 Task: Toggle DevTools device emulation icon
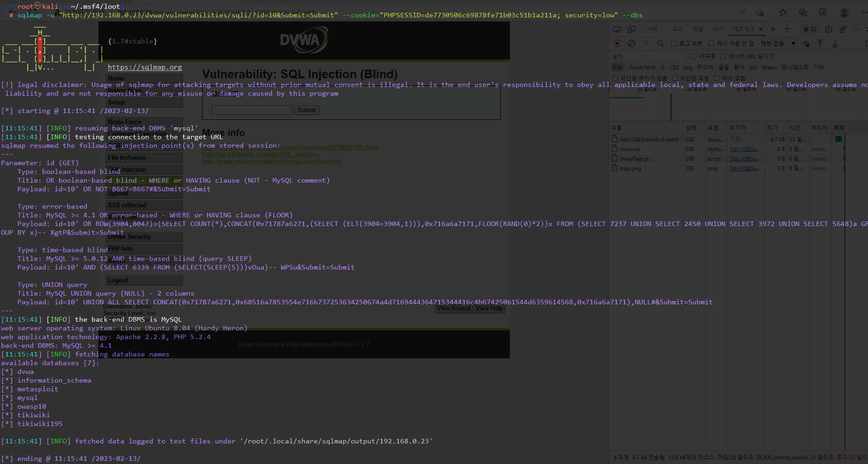point(632,29)
